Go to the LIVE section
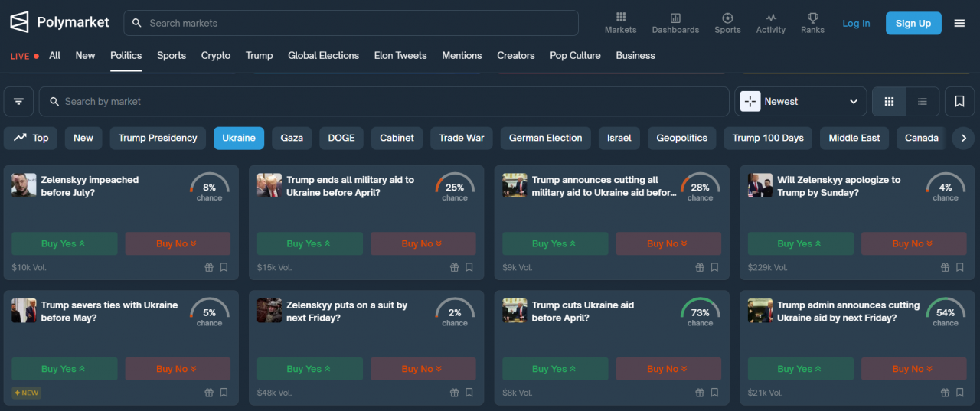980x411 pixels. click(x=24, y=56)
